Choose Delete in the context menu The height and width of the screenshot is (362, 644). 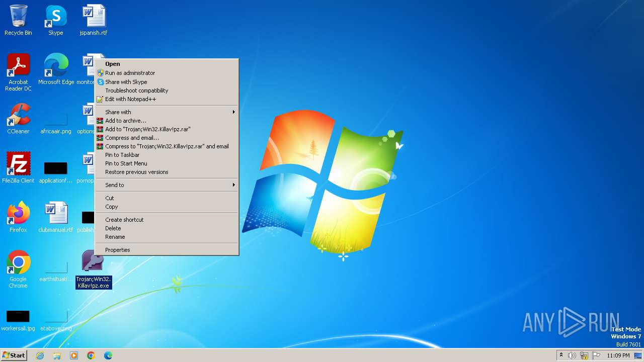[167, 228]
